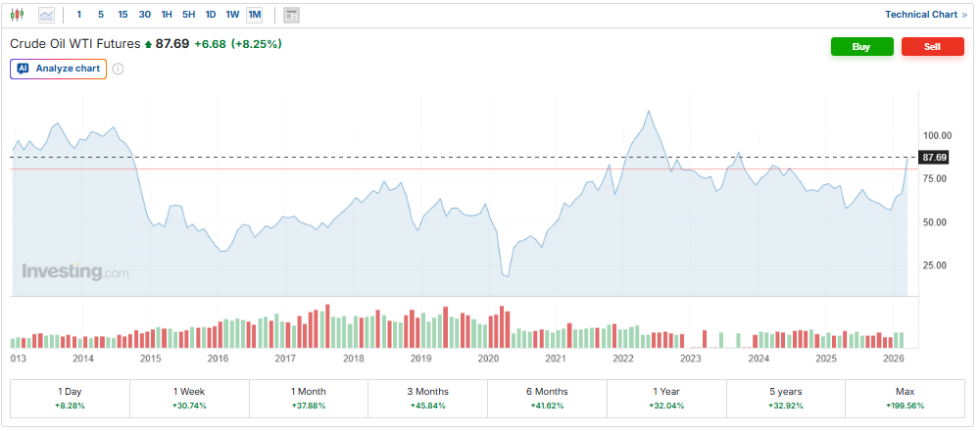Select the 15 minute interval

pyautogui.click(x=122, y=15)
